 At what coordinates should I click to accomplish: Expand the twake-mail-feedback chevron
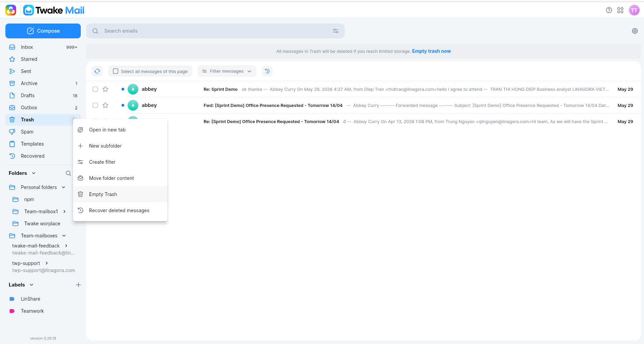(66, 246)
